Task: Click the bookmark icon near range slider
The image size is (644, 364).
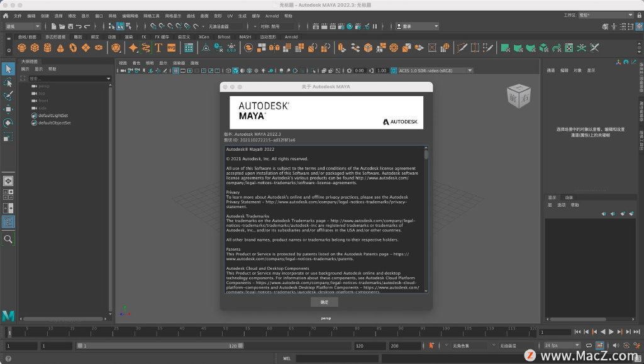Action: 431,346
